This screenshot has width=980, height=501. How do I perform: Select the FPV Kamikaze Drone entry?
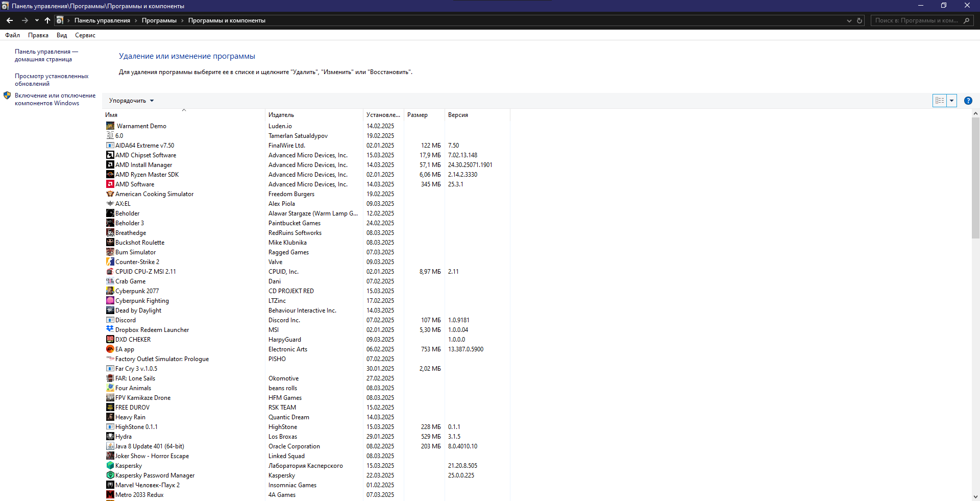point(308,398)
